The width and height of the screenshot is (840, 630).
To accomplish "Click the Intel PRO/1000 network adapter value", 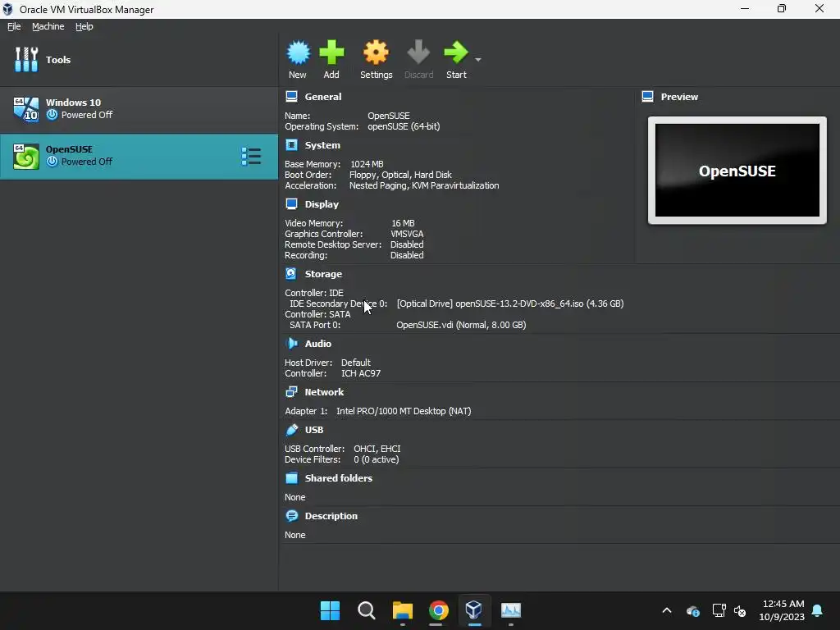I will pyautogui.click(x=404, y=411).
